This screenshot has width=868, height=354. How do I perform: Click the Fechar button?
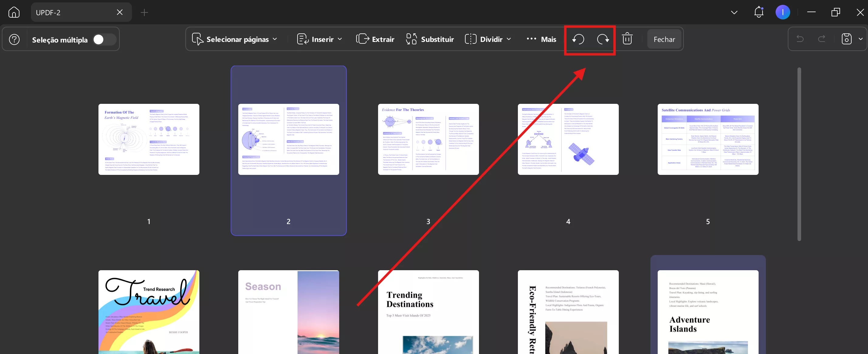pos(664,39)
